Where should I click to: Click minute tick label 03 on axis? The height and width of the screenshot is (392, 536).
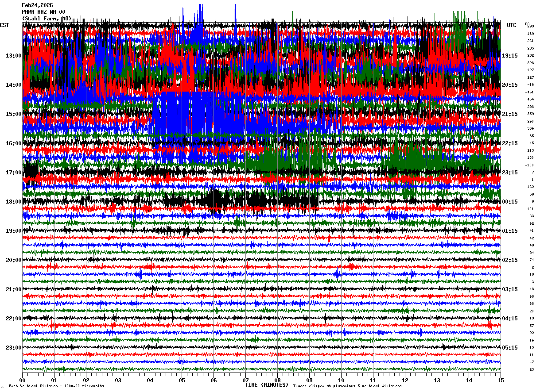tap(118, 380)
